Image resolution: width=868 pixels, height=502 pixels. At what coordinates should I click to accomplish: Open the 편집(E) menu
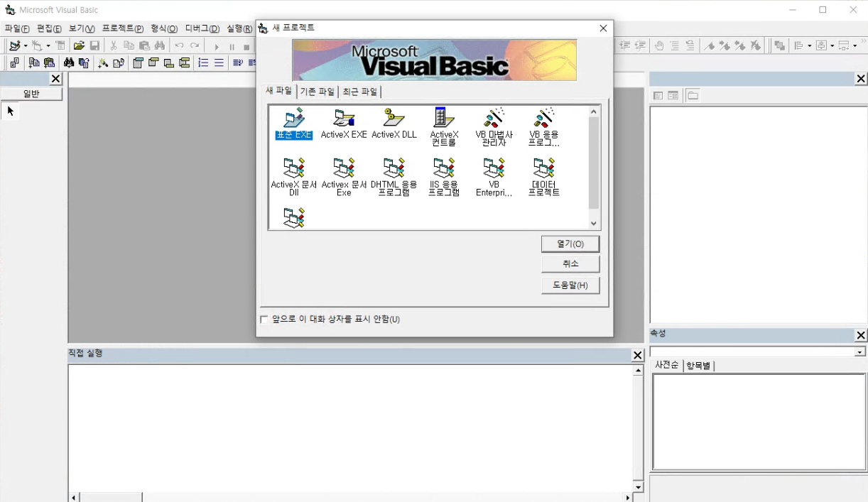pyautogui.click(x=49, y=29)
